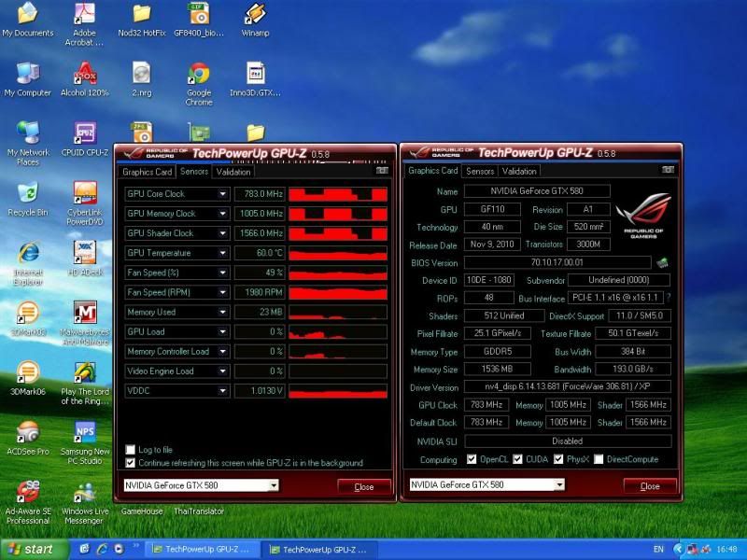
Task: Click the BIOS save chip icon
Action: pyautogui.click(x=662, y=263)
